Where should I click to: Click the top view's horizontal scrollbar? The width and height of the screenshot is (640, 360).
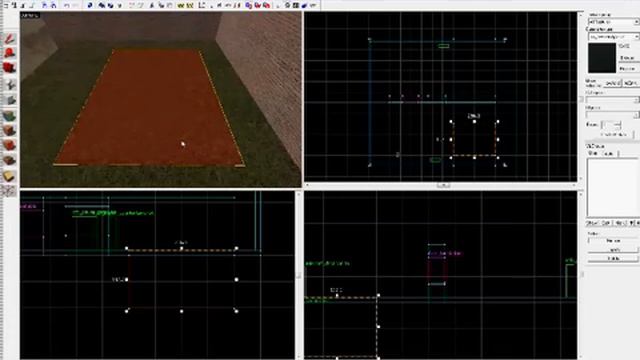[442, 185]
